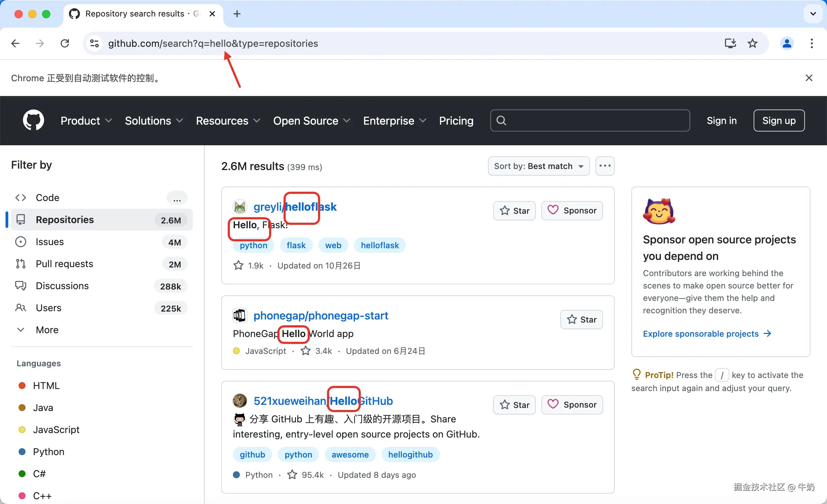Open Pricing in top navigation

[x=456, y=120]
